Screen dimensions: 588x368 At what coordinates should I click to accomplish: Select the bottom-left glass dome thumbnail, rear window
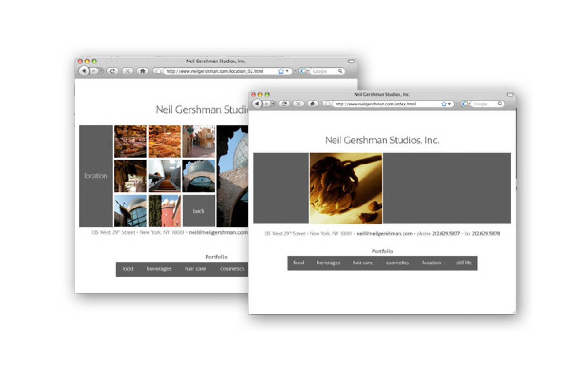[131, 211]
